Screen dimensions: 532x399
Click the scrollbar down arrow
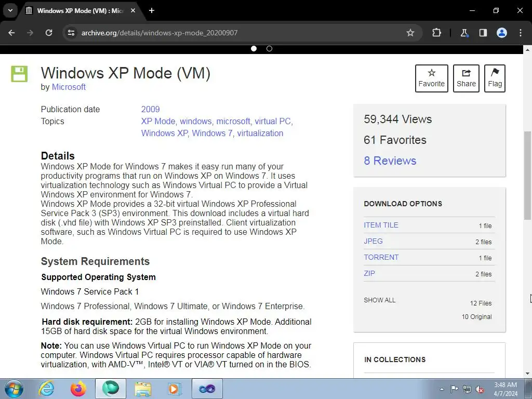click(x=527, y=374)
